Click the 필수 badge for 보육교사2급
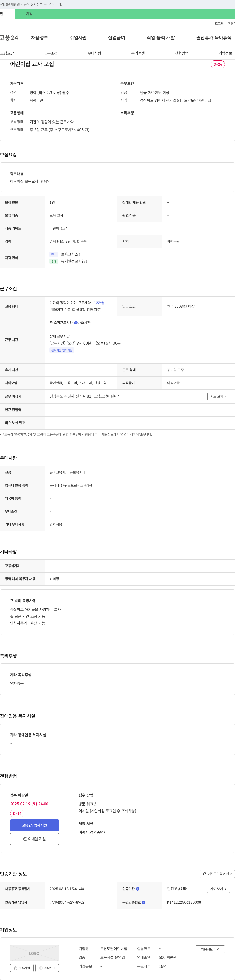Image resolution: width=235 pixels, height=980 pixels. pyautogui.click(x=54, y=254)
